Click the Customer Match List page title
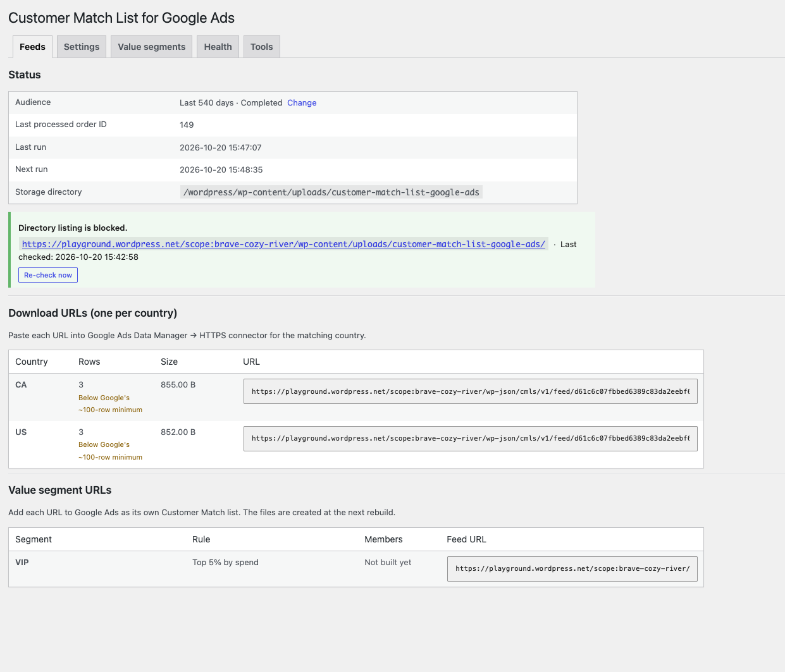This screenshot has height=672, width=785. point(121,18)
